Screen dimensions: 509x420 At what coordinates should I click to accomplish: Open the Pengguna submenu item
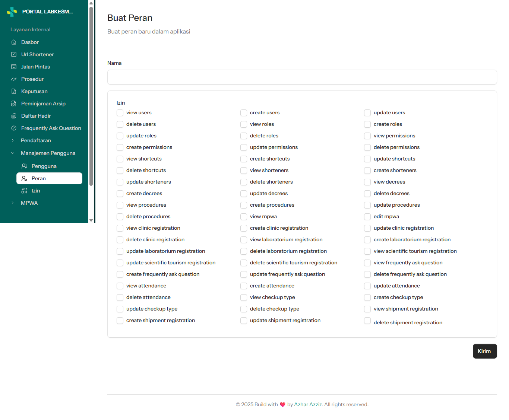coord(49,166)
